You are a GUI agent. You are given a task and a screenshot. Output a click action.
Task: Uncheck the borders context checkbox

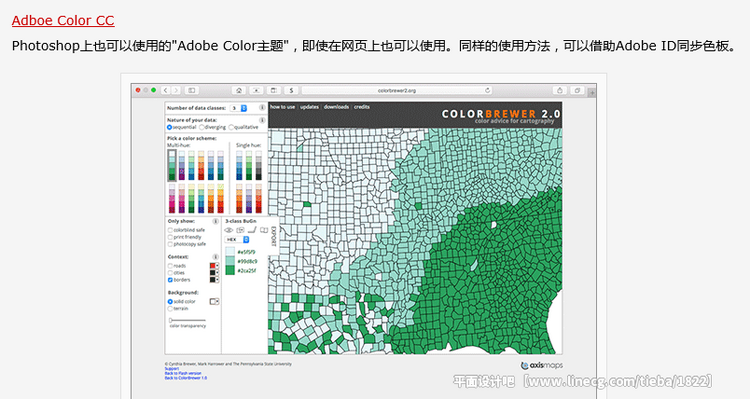click(x=170, y=280)
